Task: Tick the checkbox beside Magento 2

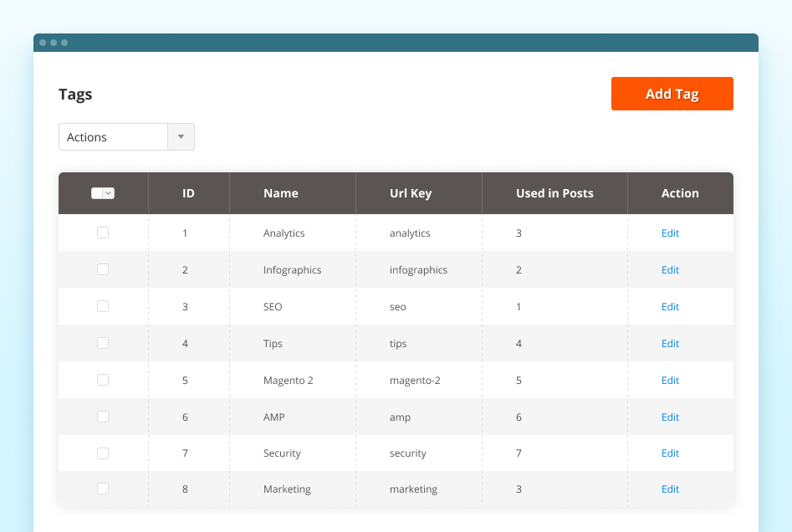Action: point(103,380)
